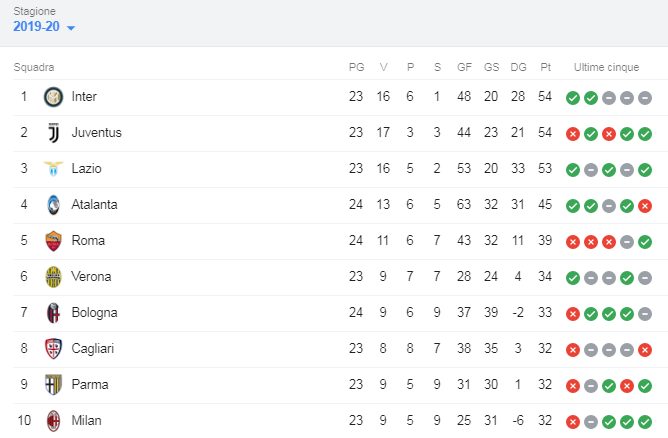The width and height of the screenshot is (668, 438).
Task: Click Juventus's first red loss indicator
Action: [x=573, y=134]
